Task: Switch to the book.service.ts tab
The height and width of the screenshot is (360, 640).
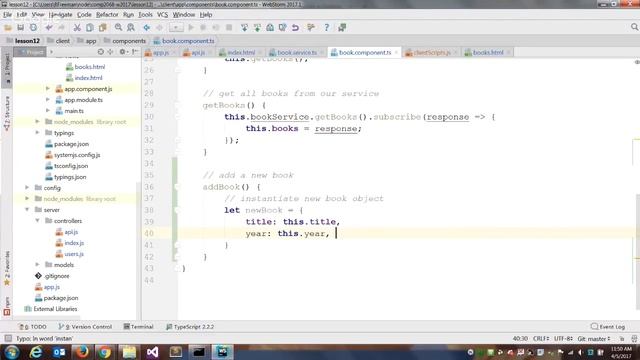Action: tap(297, 52)
